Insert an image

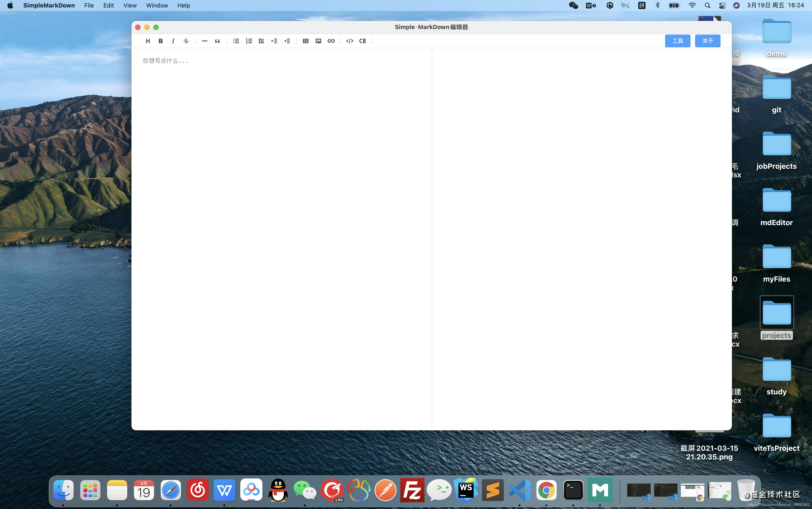318,41
